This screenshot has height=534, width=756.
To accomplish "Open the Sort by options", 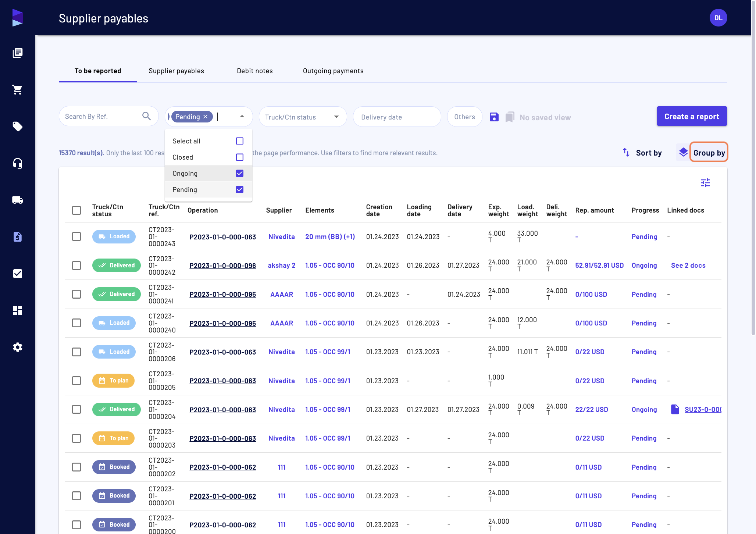I will (642, 153).
